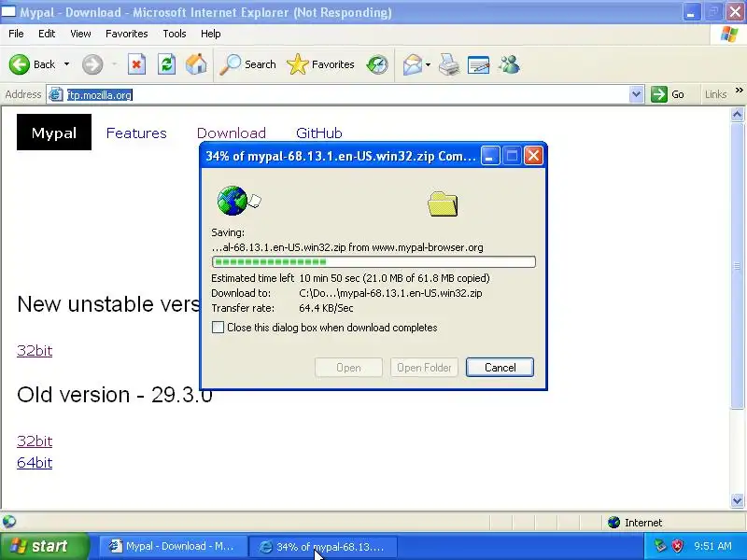Cancel the mypal zip download

(x=500, y=367)
